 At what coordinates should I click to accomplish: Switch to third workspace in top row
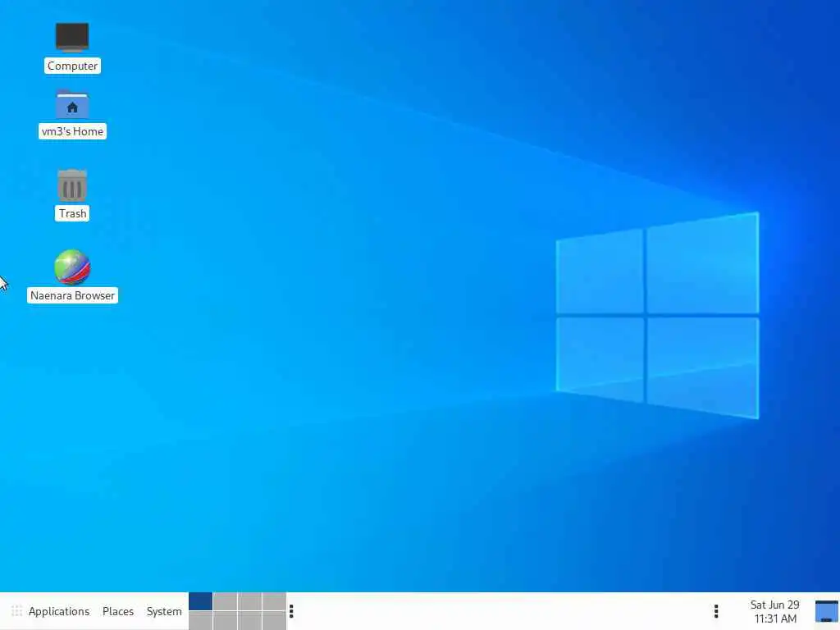click(249, 601)
